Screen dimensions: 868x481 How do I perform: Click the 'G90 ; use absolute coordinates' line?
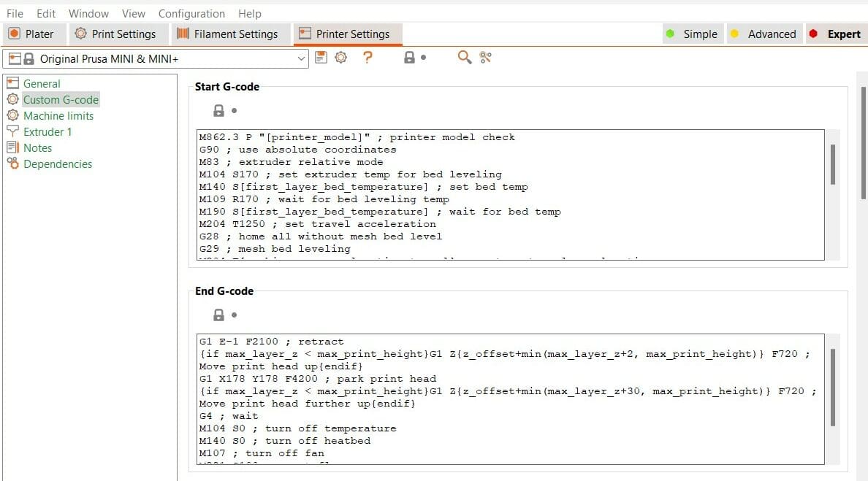coord(298,150)
